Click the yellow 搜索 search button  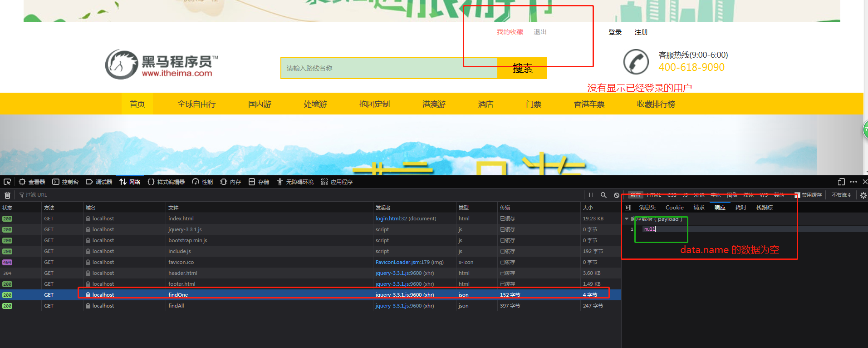click(x=522, y=68)
